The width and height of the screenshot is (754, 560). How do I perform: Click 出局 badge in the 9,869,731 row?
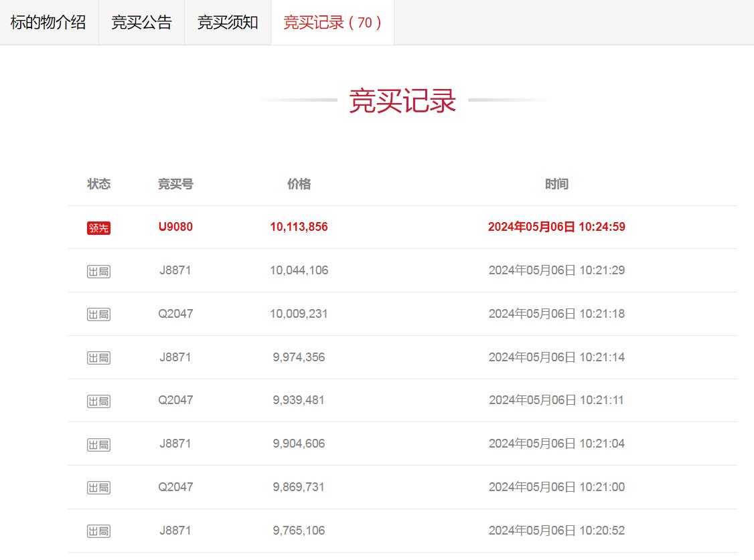pyautogui.click(x=98, y=488)
